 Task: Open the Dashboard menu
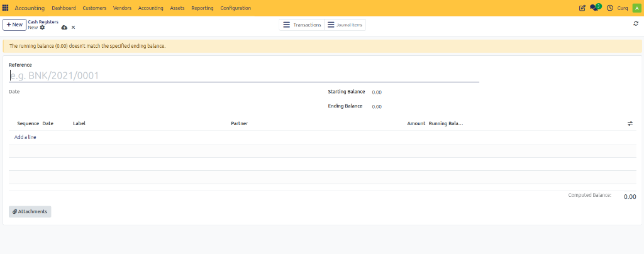click(64, 8)
